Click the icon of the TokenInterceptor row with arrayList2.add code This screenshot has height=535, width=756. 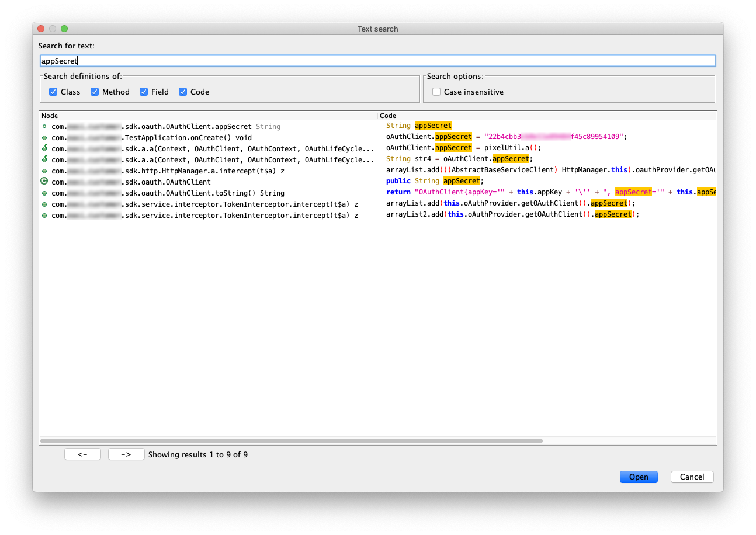[x=44, y=216]
